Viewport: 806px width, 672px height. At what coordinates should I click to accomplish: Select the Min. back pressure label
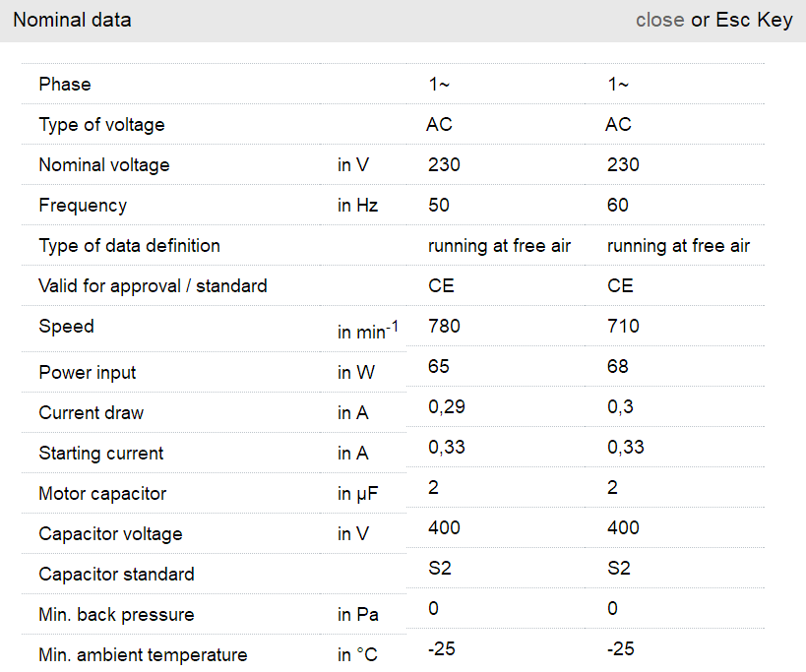click(116, 615)
